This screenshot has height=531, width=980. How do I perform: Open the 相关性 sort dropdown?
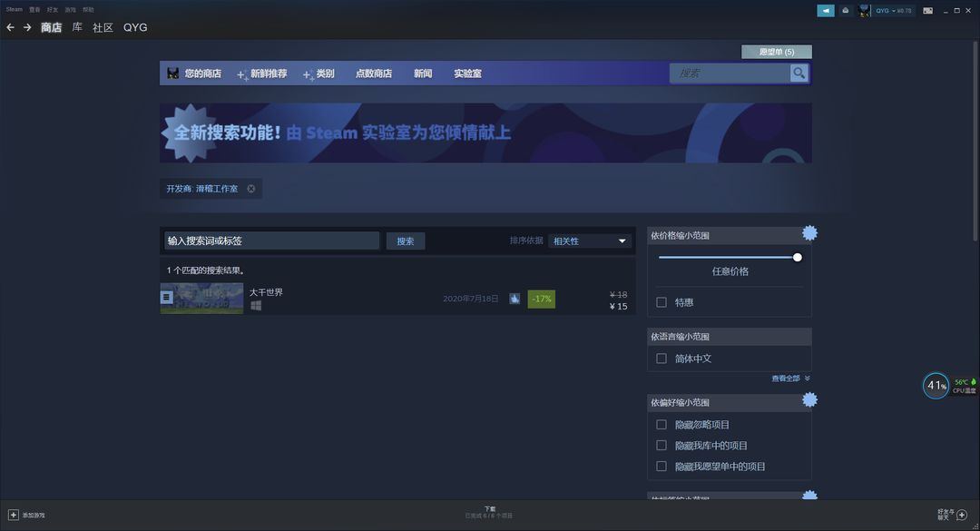(589, 241)
